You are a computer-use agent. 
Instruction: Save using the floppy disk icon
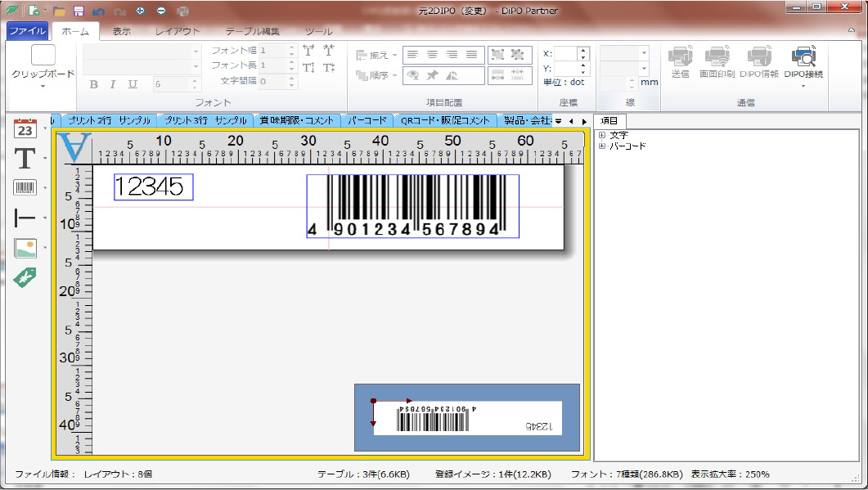(x=79, y=11)
